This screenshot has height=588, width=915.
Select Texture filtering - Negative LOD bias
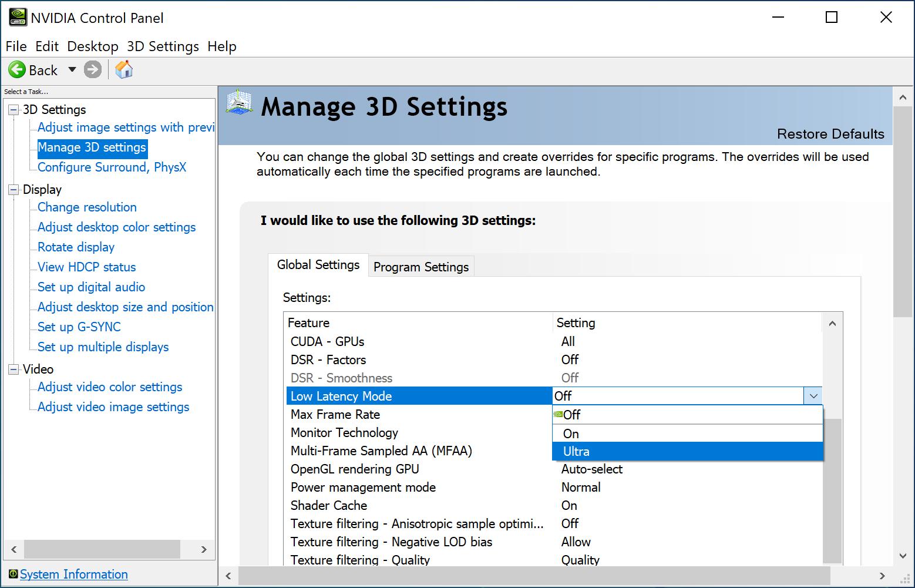pos(554,542)
